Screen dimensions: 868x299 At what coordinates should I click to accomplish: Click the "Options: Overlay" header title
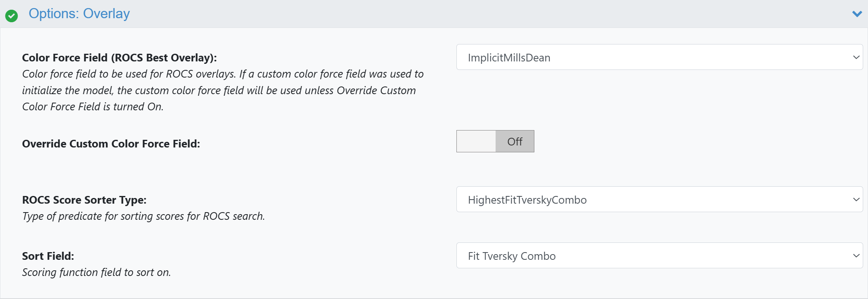tap(79, 14)
